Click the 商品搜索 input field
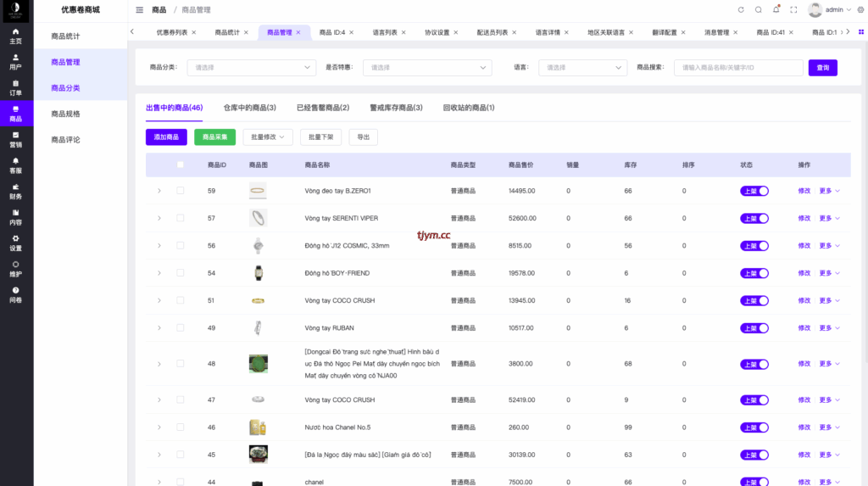 [x=737, y=68]
